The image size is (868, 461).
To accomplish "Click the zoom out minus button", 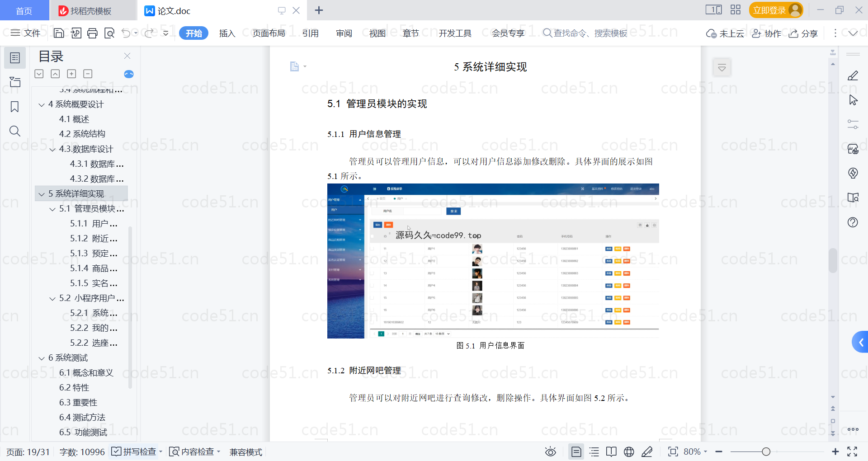I will pyautogui.click(x=719, y=452).
